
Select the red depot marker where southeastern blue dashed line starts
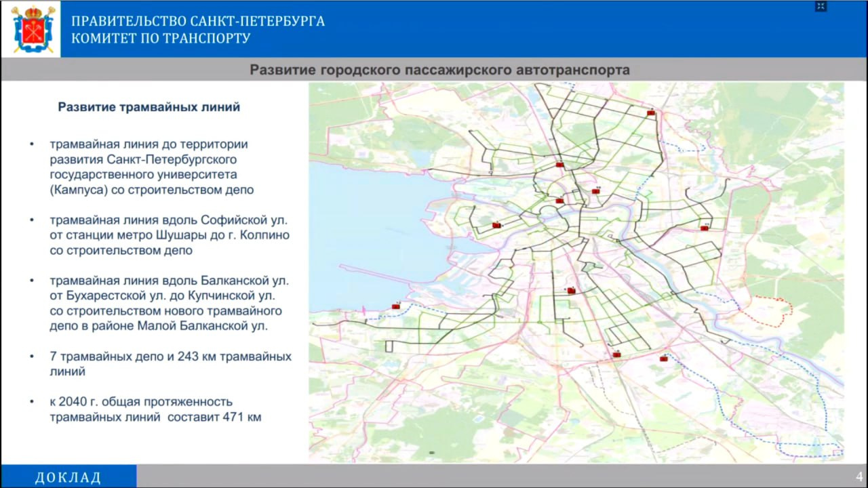(x=663, y=359)
